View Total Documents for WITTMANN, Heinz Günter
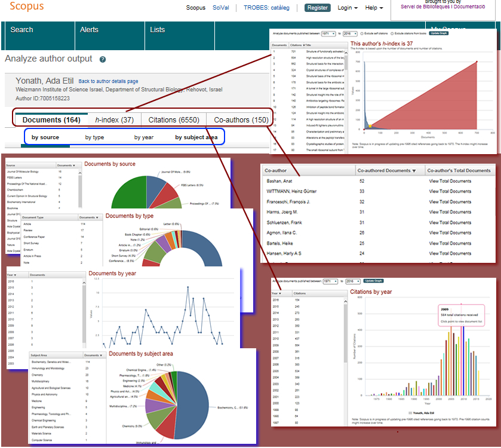501x448 pixels. point(450,191)
